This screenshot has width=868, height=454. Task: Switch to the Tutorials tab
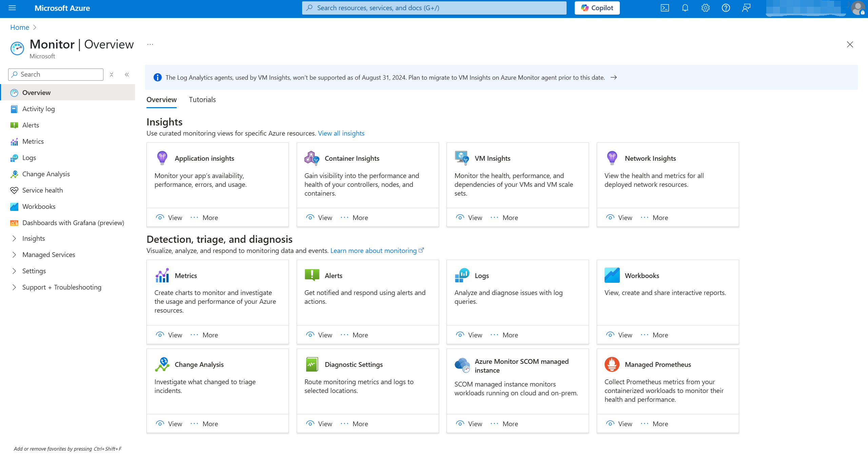click(x=202, y=100)
